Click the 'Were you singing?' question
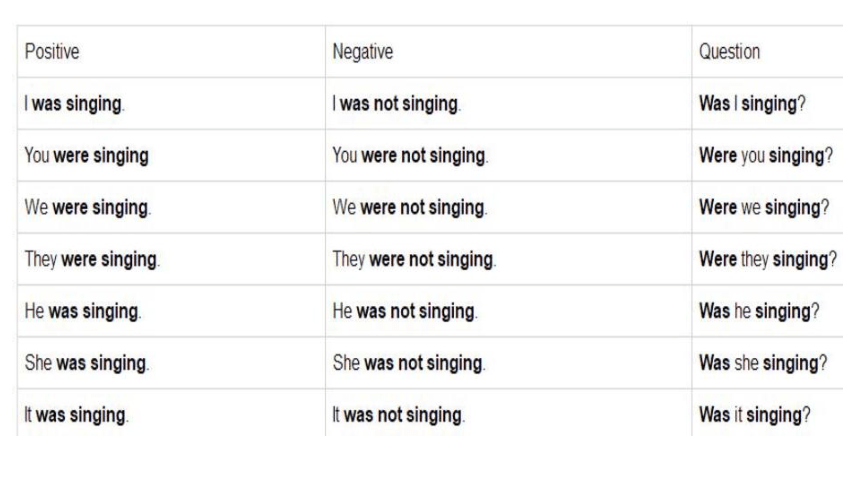This screenshot has width=860, height=484. coord(766,156)
